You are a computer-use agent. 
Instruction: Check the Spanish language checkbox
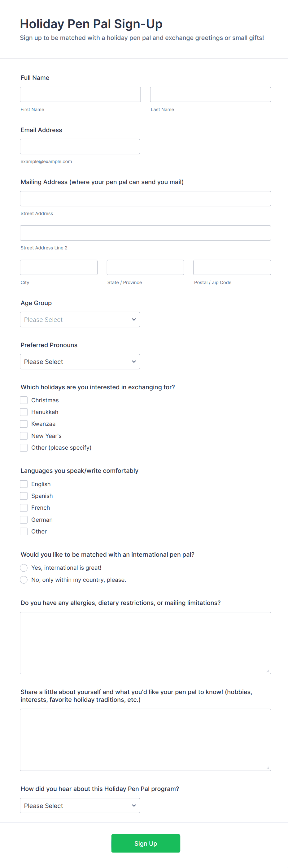(24, 496)
